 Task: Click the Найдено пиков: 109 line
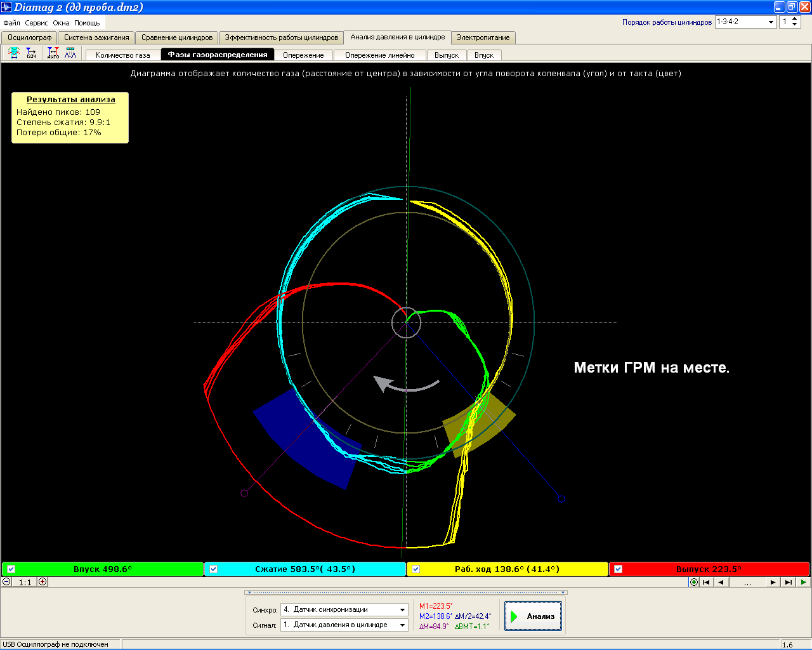[58, 112]
